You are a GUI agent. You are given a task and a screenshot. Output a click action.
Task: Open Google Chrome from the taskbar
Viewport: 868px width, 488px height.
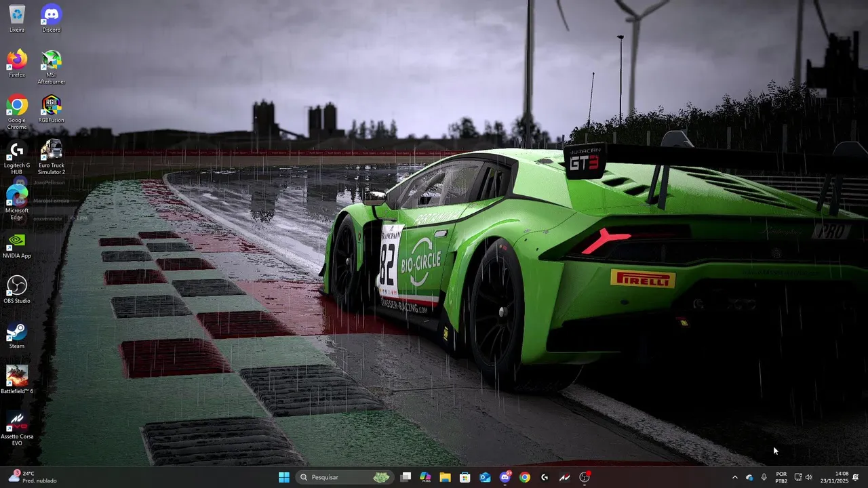point(525,477)
